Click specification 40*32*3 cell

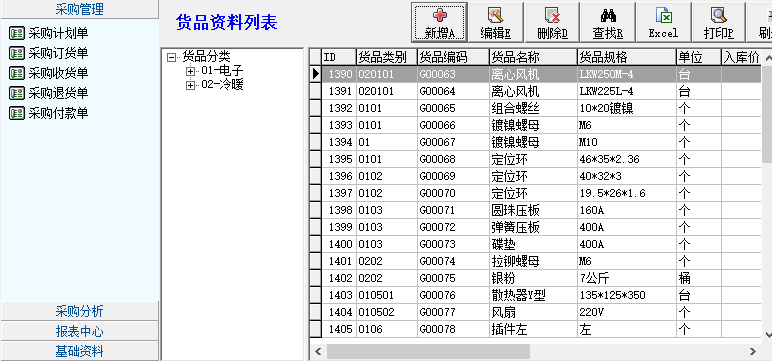click(627, 176)
